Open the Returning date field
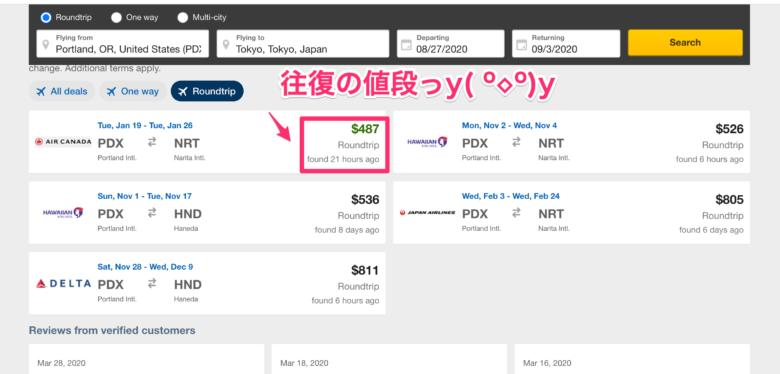The width and height of the screenshot is (780, 374). click(566, 44)
